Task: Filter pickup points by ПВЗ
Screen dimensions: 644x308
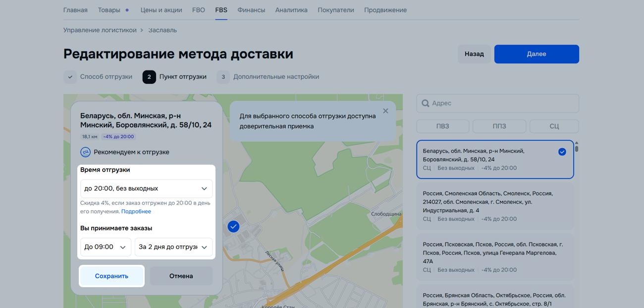Action: pyautogui.click(x=442, y=126)
